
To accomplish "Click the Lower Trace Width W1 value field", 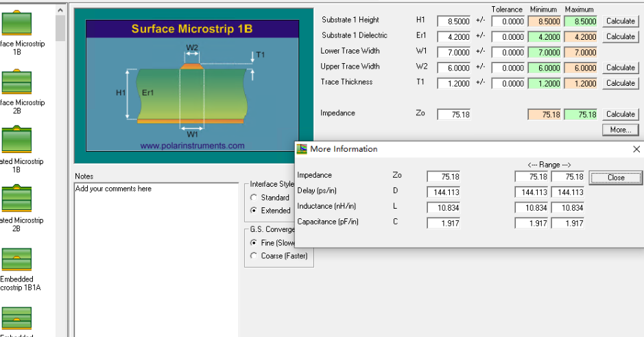I will 454,53.
